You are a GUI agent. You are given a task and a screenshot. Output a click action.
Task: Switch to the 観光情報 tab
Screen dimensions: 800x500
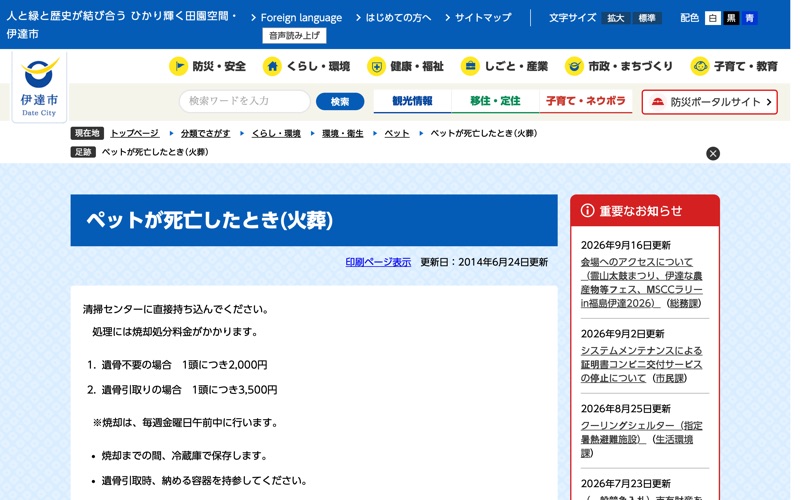pyautogui.click(x=412, y=101)
